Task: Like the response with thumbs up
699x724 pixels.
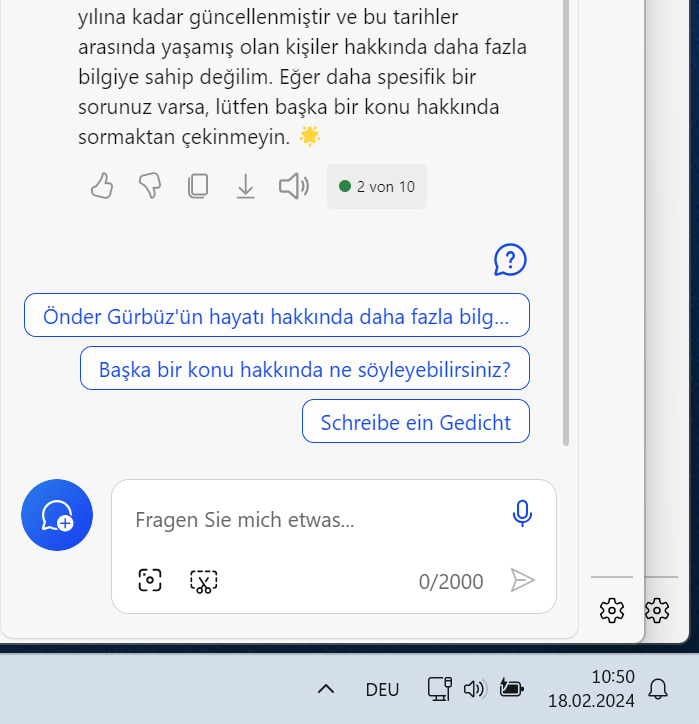Action: click(x=102, y=186)
